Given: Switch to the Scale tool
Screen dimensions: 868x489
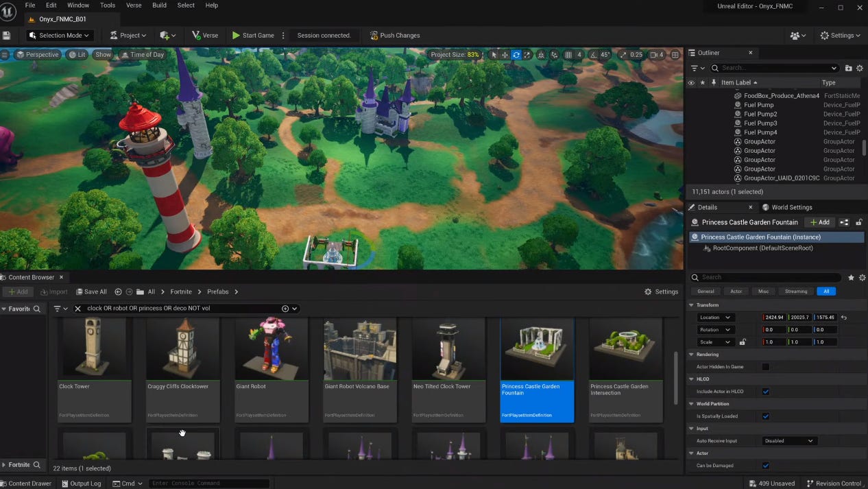Looking at the screenshot, I should [x=527, y=53].
